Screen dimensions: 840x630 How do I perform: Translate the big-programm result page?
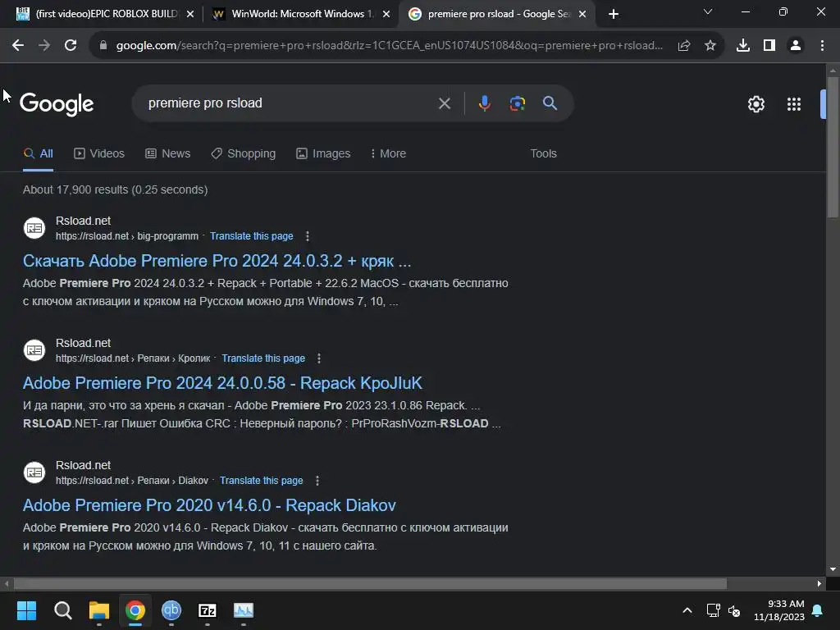coord(251,236)
